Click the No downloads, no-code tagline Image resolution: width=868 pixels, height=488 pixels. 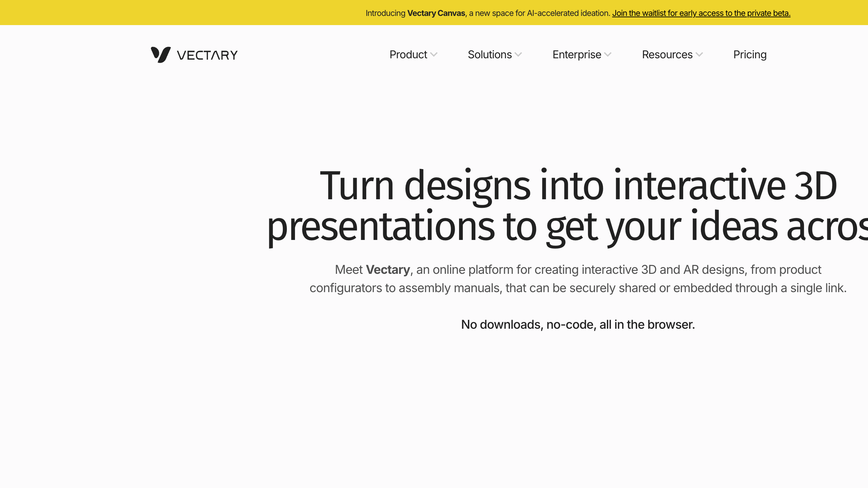coord(578,325)
